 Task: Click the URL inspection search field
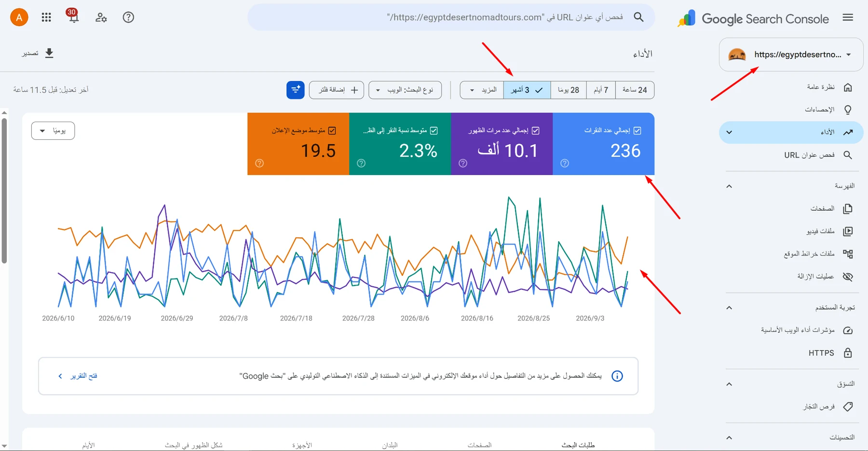point(451,17)
